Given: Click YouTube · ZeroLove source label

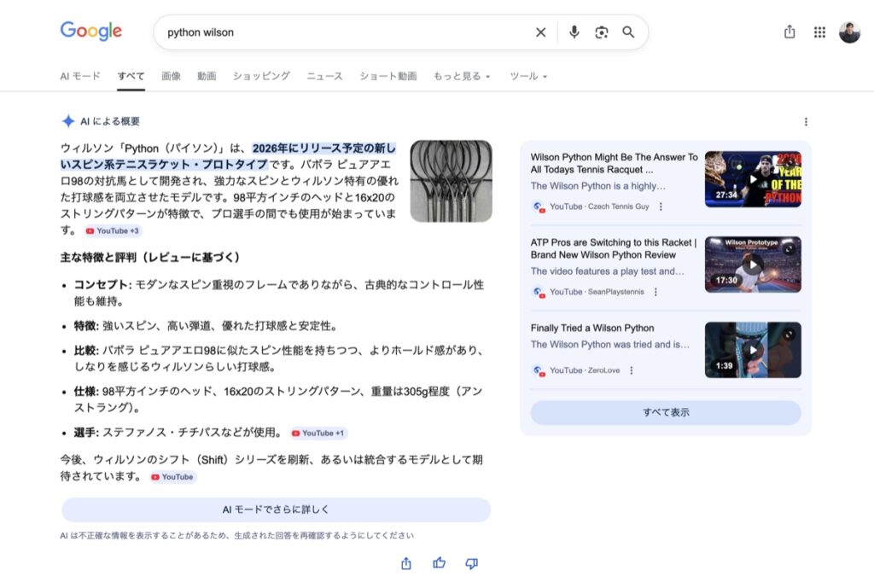Looking at the screenshot, I should (585, 370).
